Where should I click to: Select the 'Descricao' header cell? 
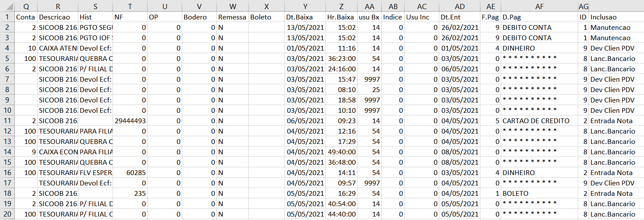tap(58, 17)
